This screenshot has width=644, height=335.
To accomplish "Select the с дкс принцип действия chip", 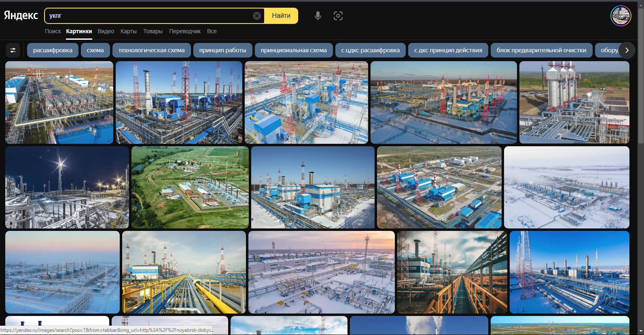I will (x=448, y=50).
